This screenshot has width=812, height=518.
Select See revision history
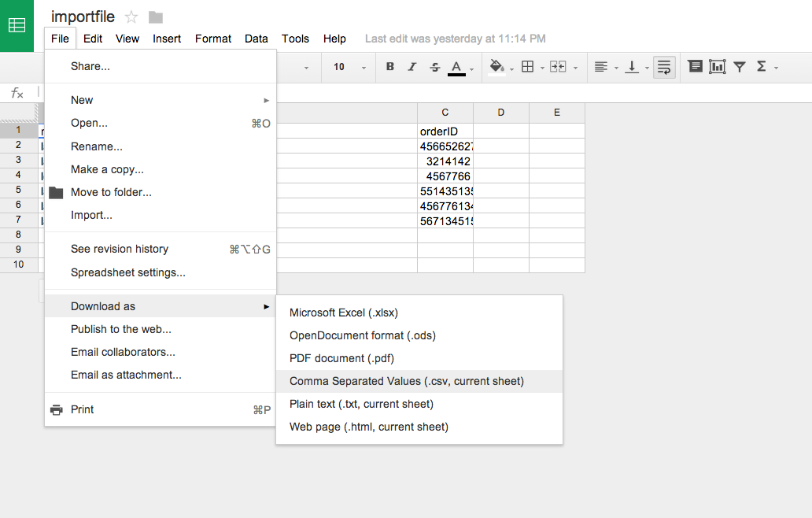click(x=161, y=249)
